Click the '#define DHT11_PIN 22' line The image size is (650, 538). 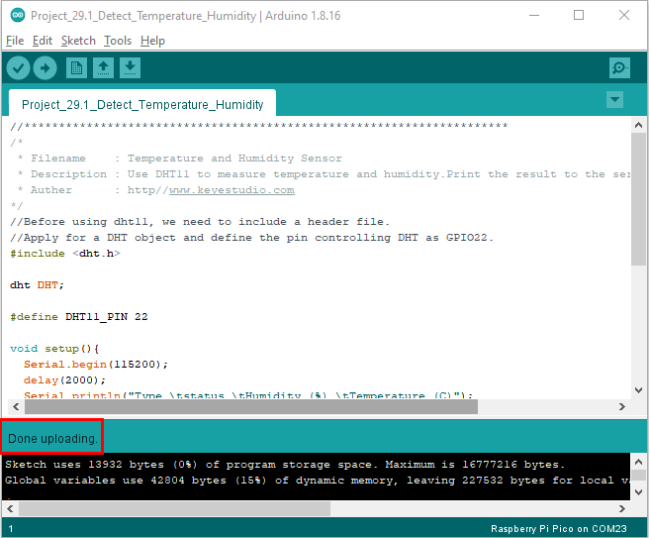pos(79,317)
